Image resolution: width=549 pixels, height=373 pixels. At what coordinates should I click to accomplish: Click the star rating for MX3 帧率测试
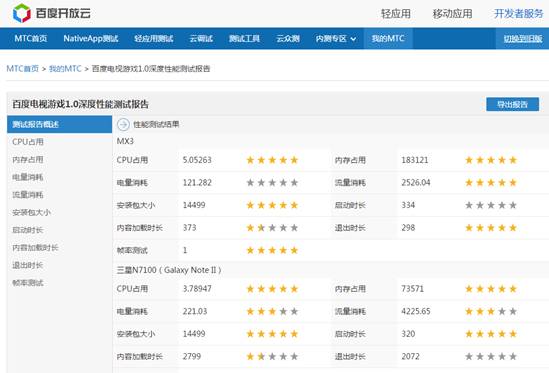(x=272, y=250)
